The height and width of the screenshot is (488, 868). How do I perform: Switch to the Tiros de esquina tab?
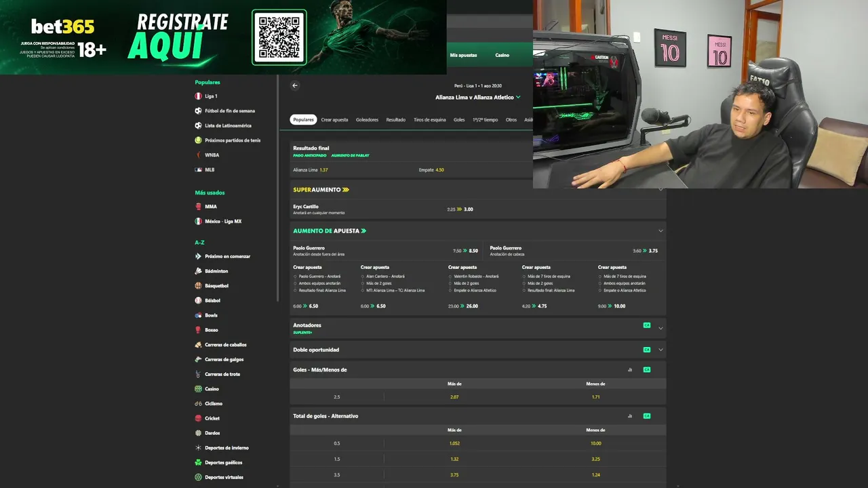430,120
